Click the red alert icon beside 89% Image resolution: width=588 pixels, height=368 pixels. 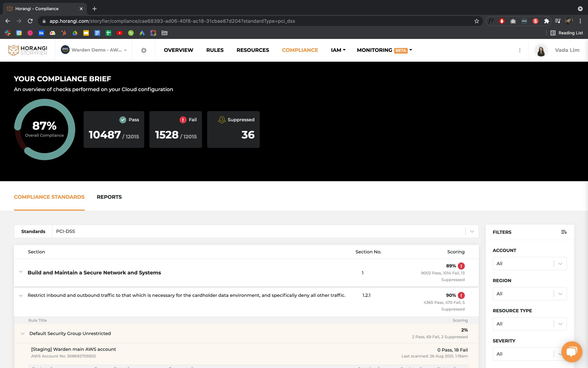(x=461, y=266)
